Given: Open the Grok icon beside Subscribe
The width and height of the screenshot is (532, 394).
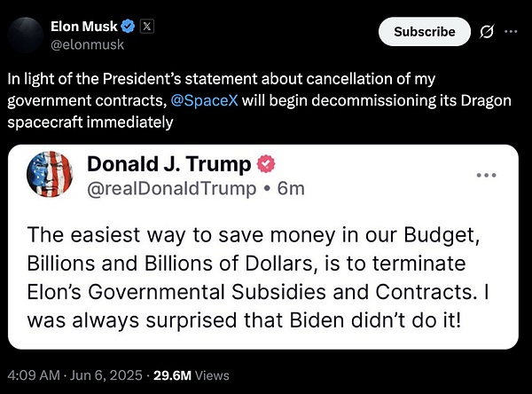Looking at the screenshot, I should point(486,32).
